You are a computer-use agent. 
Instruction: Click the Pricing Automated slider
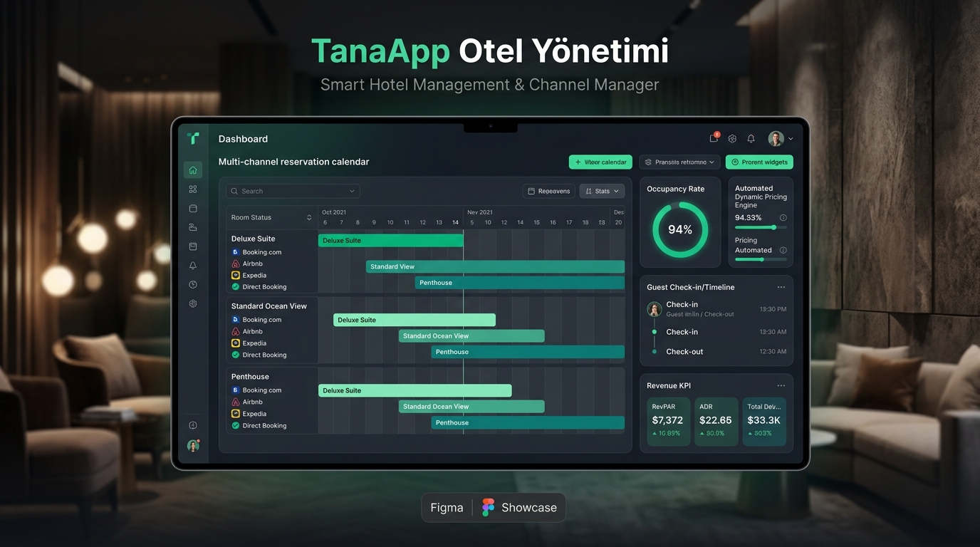point(761,259)
